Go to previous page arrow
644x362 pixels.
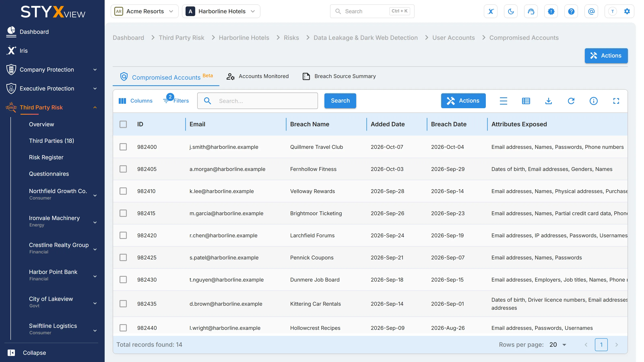586,345
